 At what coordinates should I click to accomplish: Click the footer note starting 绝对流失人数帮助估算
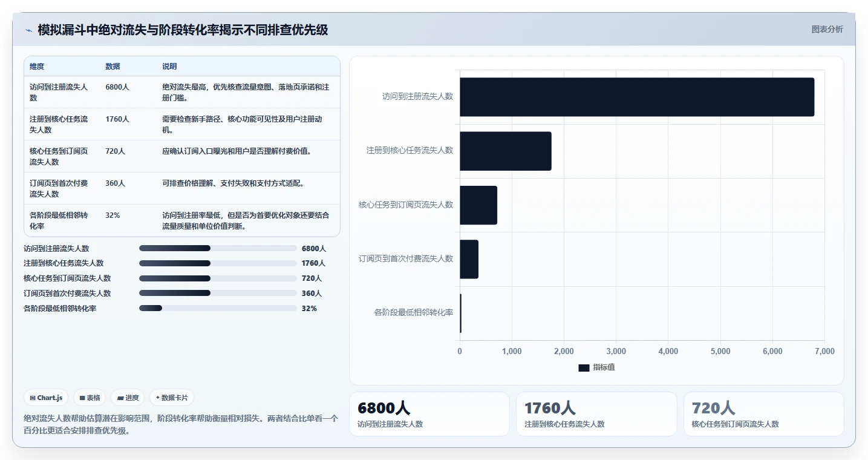tap(181, 424)
